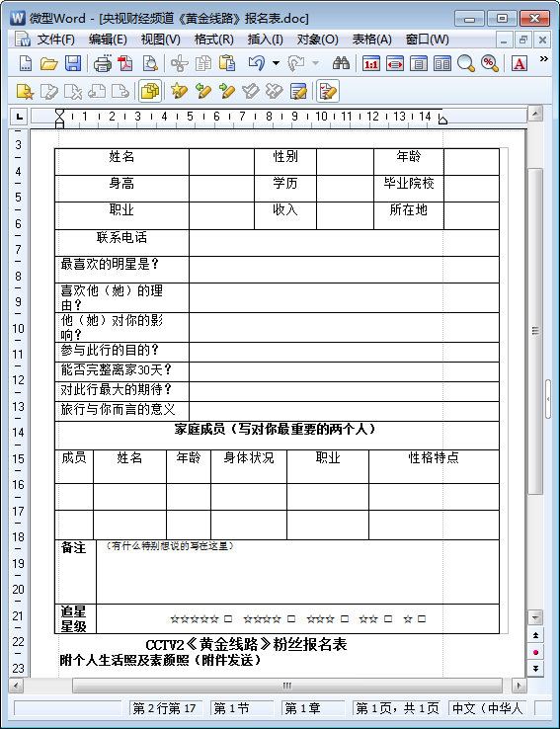Viewport: 560px width, 729px height.
Task: Restore down the inner document window
Action: click(523, 40)
